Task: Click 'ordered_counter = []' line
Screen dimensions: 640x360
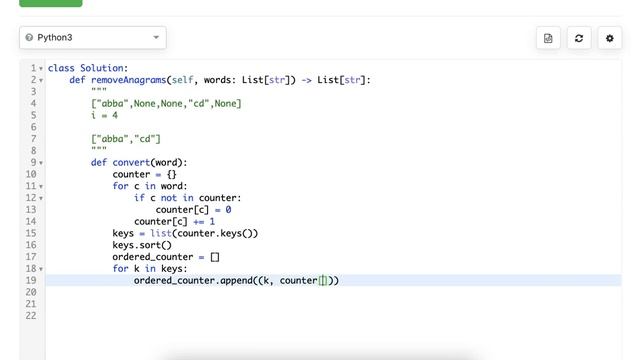Action: 166,257
